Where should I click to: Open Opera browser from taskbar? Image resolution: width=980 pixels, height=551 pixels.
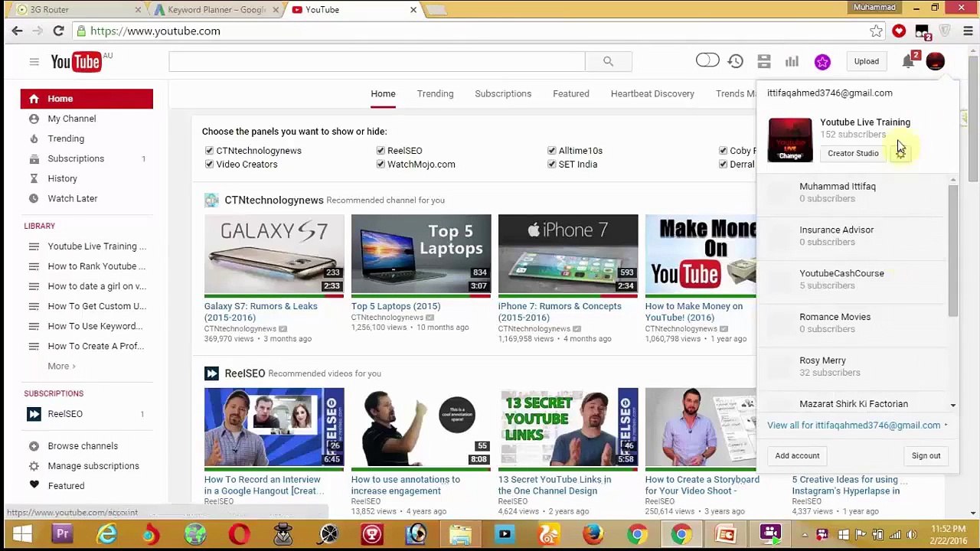pos(239,533)
